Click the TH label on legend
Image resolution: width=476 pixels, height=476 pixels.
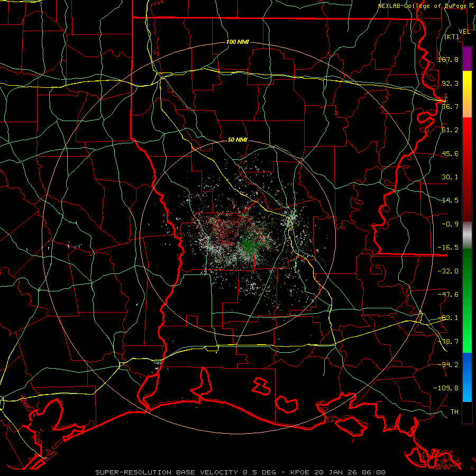(x=454, y=412)
